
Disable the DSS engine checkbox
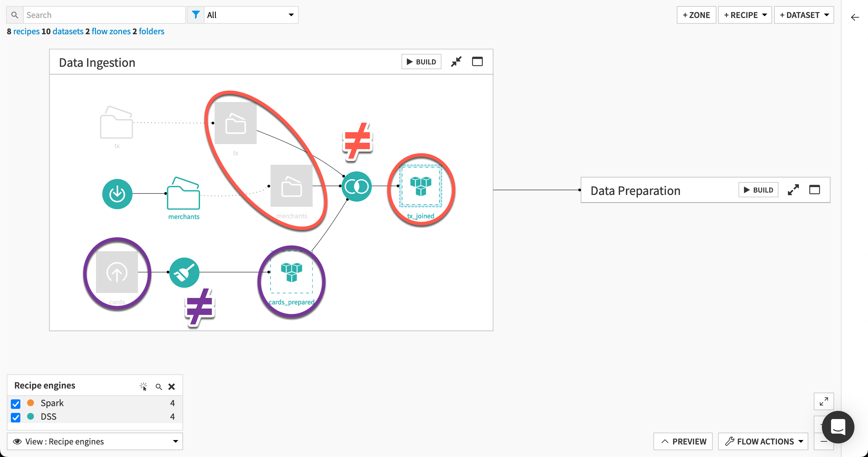coord(16,417)
